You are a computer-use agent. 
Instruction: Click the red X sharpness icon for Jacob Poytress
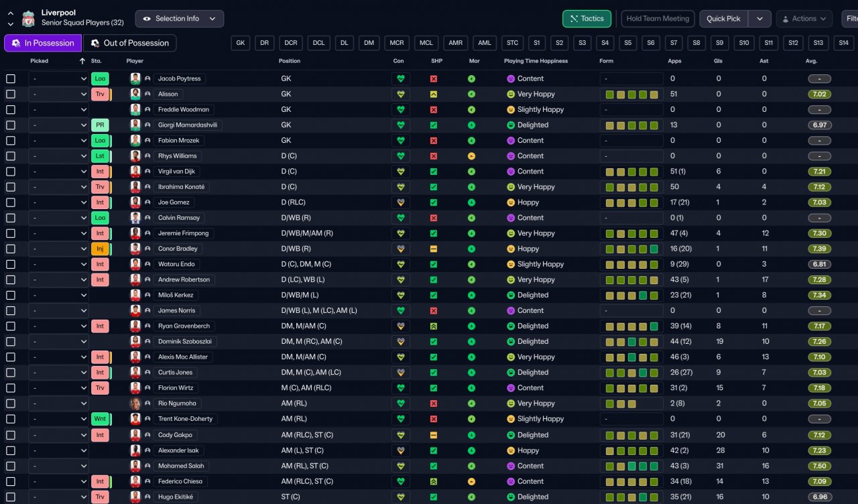pos(434,78)
